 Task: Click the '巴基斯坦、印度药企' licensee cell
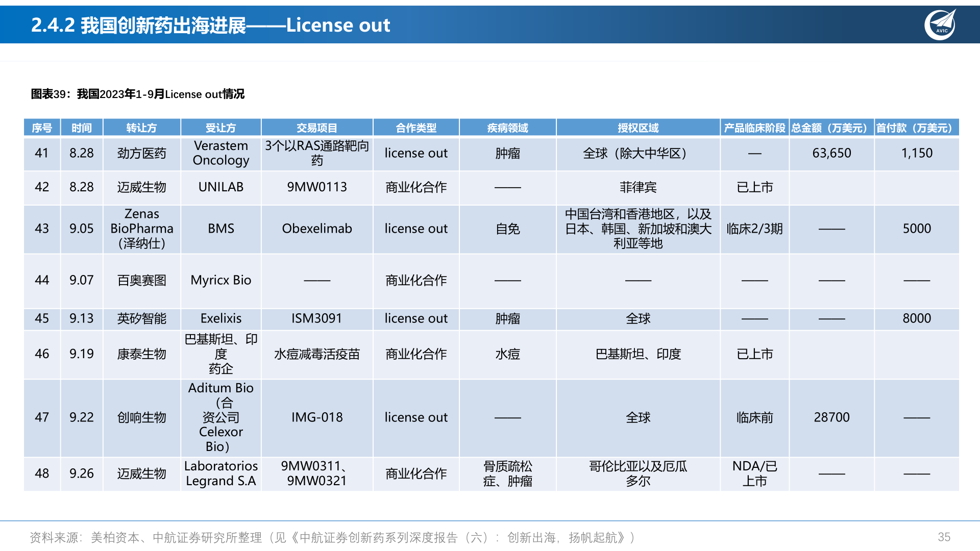[x=220, y=354]
